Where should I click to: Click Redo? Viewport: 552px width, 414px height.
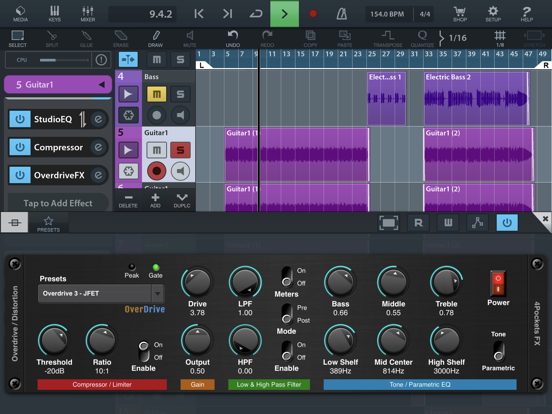coord(267,39)
